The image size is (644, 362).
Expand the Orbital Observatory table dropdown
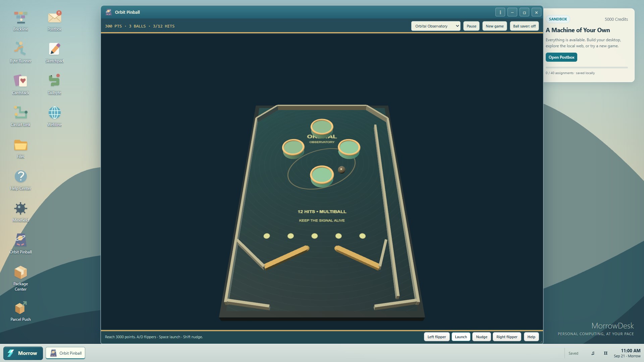click(x=436, y=26)
